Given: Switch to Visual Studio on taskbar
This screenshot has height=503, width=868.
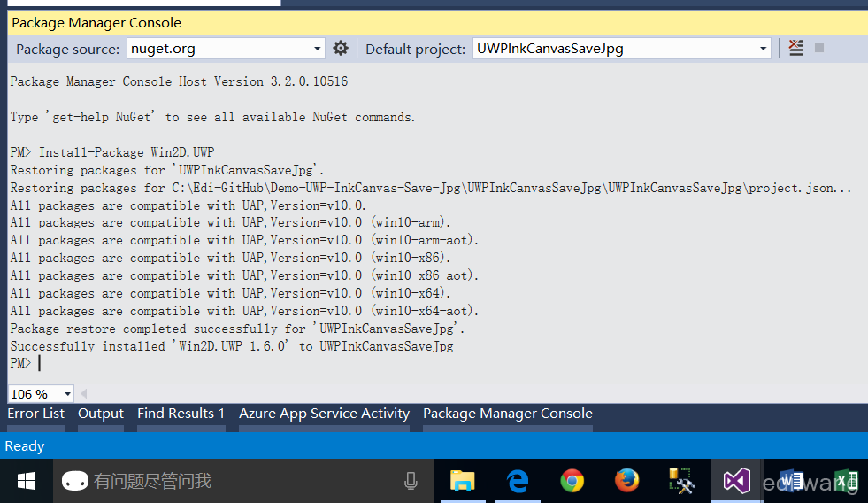Looking at the screenshot, I should [737, 481].
